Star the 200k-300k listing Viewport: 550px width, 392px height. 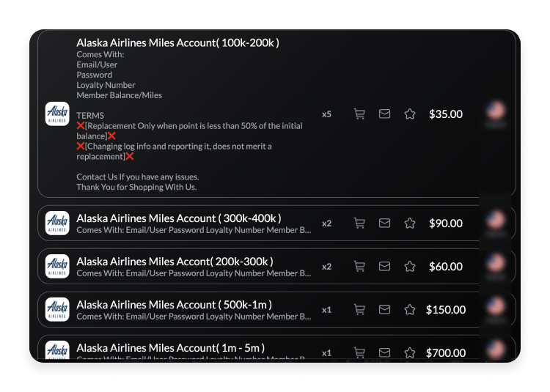(410, 267)
